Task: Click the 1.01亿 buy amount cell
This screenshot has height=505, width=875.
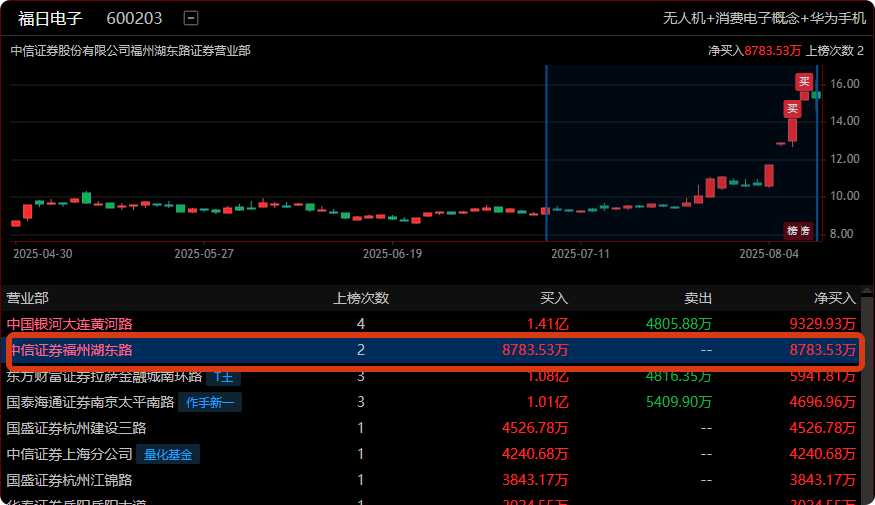Action: (x=548, y=402)
